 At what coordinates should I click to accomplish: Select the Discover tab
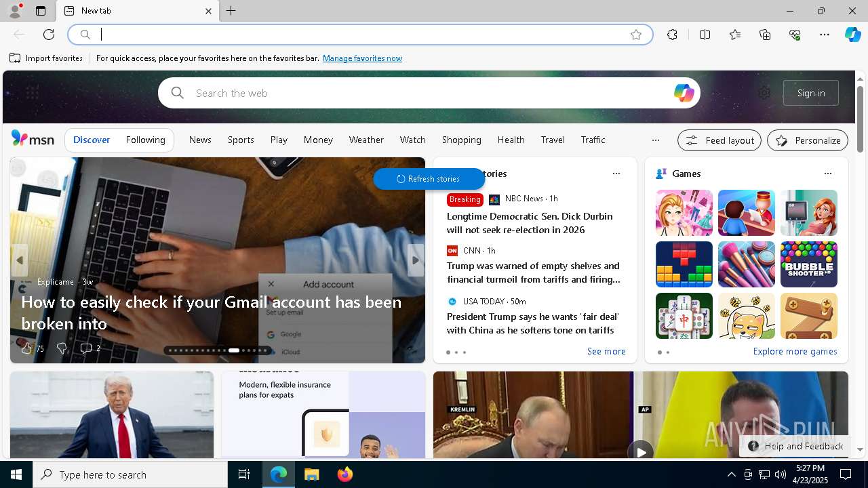coord(92,140)
